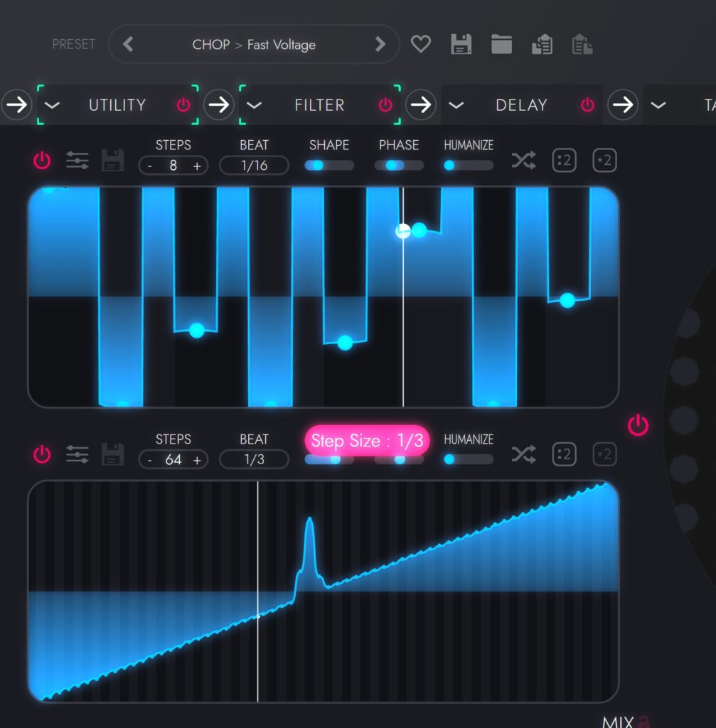Save upper sequencer pattern via floppy icon
Viewport: 716px width, 728px height.
(x=113, y=161)
